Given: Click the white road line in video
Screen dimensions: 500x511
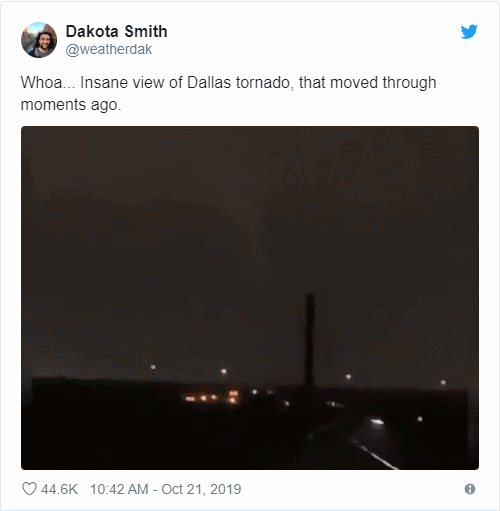Looking at the screenshot, I should pyautogui.click(x=375, y=455).
